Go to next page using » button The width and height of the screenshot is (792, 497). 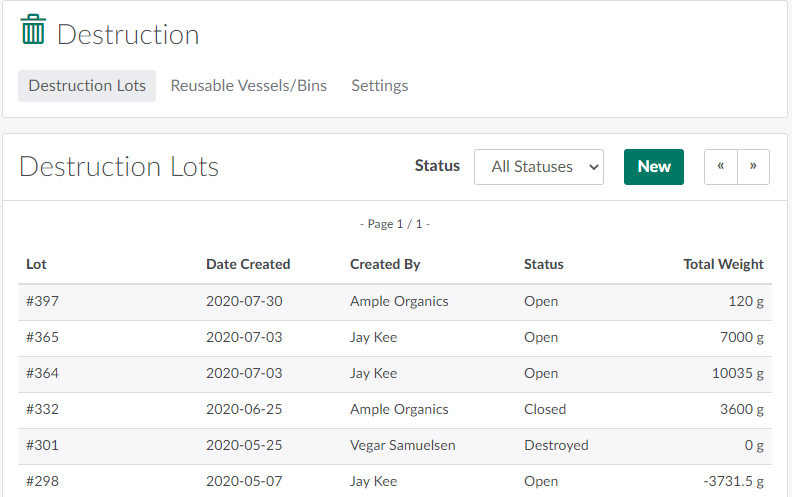tap(753, 167)
